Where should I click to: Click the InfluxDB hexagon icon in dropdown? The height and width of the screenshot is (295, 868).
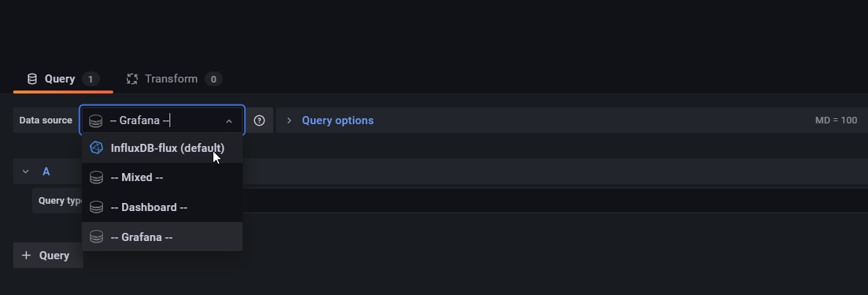click(96, 147)
